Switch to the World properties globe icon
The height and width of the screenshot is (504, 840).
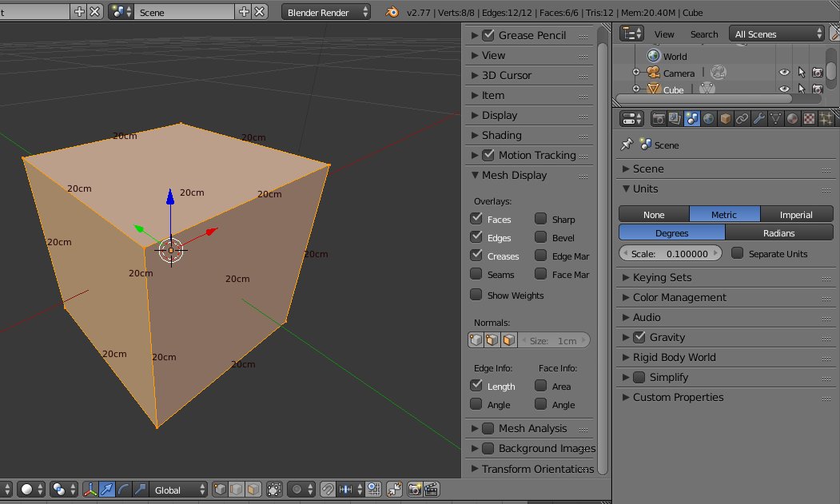[709, 119]
